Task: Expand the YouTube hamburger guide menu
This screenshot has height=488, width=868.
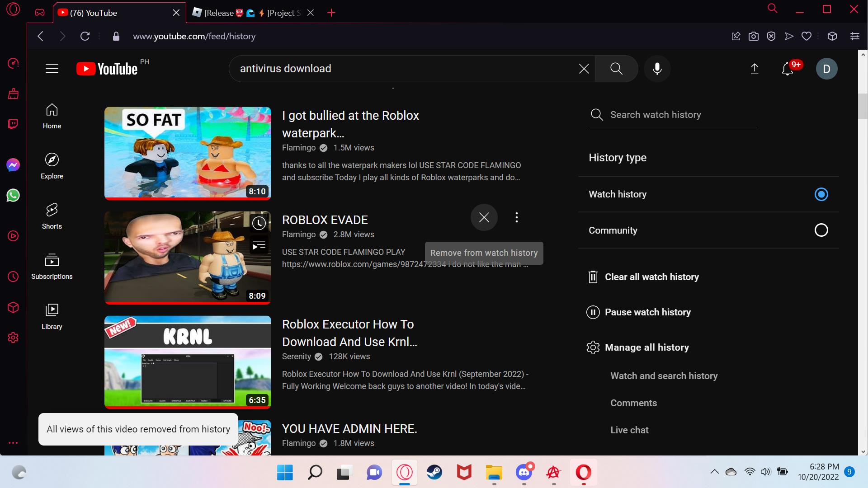Action: pyautogui.click(x=52, y=69)
